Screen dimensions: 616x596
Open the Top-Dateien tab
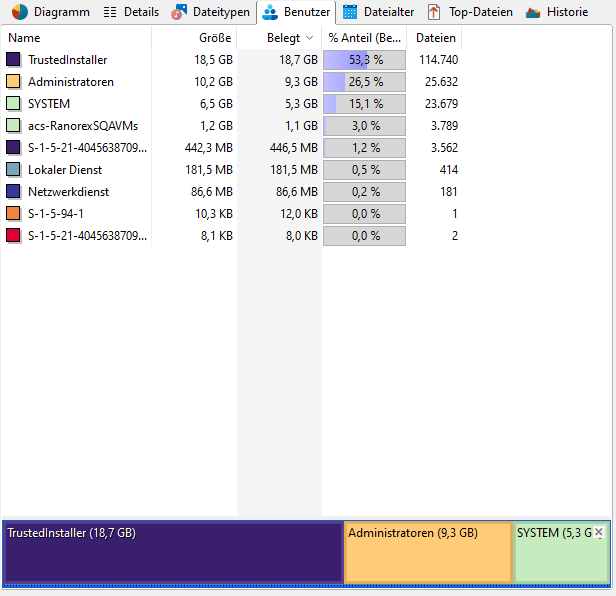click(x=470, y=12)
